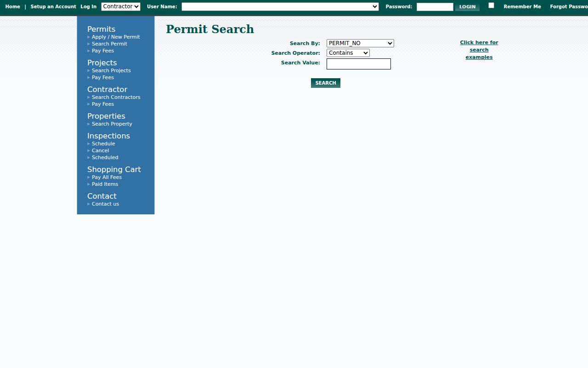Click the Permit Search page title
This screenshot has width=588, height=368.
tap(210, 29)
